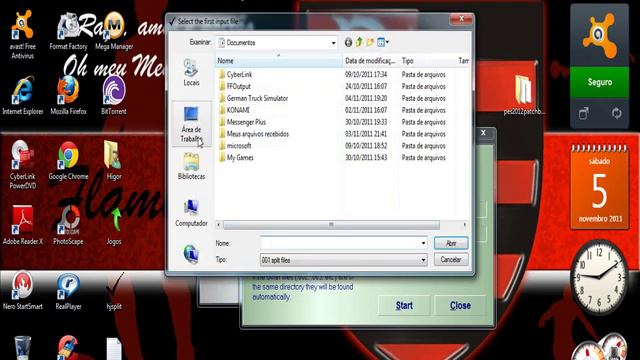Expand the Tipo 001 split files dropdown
This screenshot has height=360, width=640.
coord(423,260)
